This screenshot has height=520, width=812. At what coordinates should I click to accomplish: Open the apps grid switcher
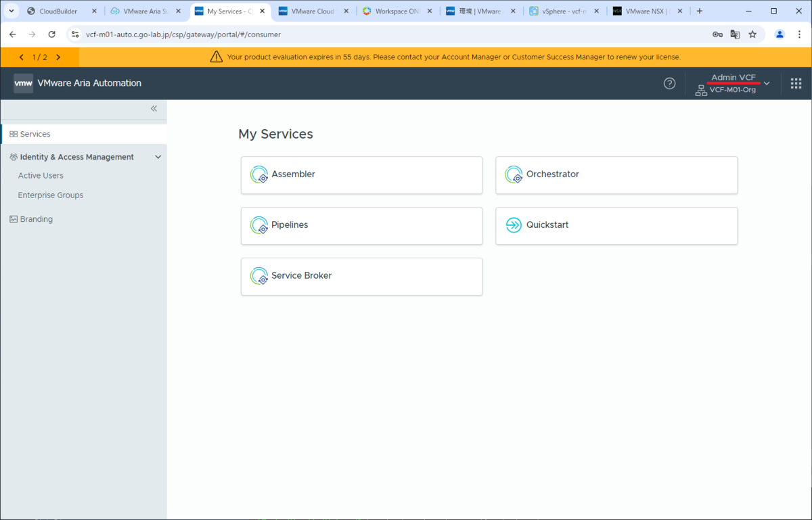click(796, 83)
